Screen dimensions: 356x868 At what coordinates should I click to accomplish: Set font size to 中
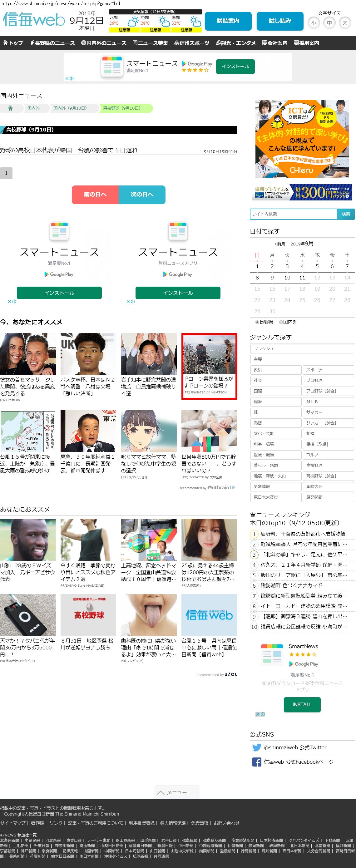[329, 23]
